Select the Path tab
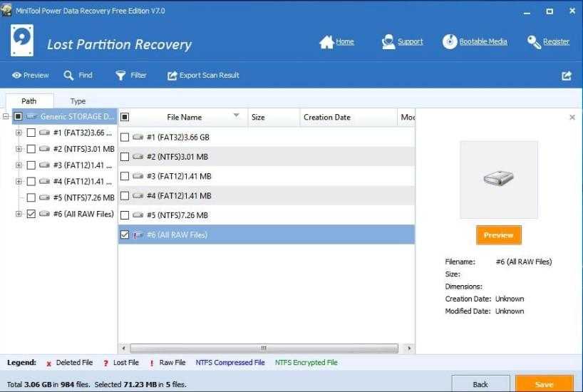This screenshot has width=583, height=392. tap(29, 101)
